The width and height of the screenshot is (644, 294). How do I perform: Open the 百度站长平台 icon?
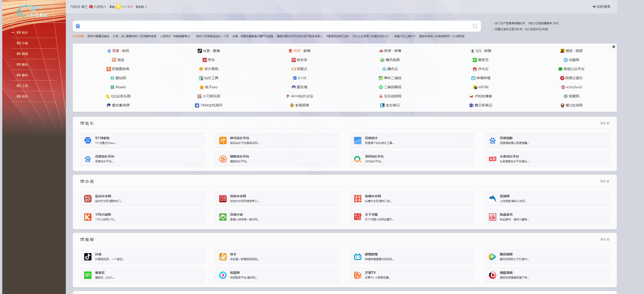[x=88, y=159]
